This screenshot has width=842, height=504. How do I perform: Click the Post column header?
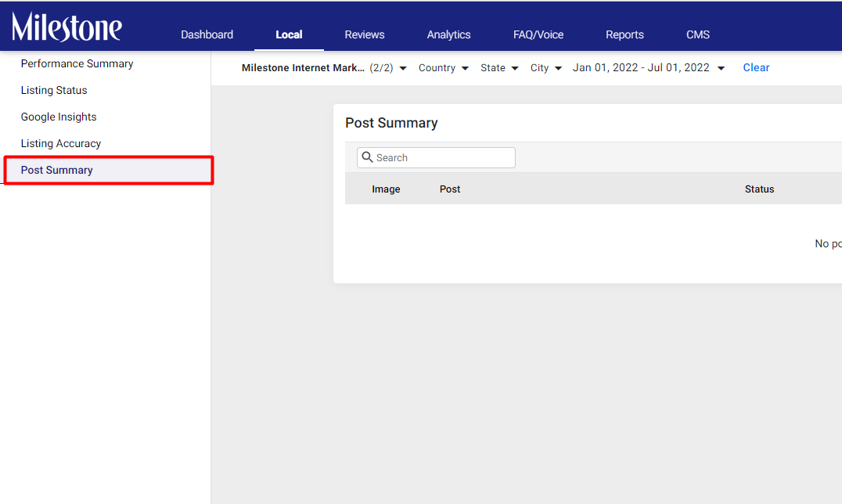tap(450, 189)
